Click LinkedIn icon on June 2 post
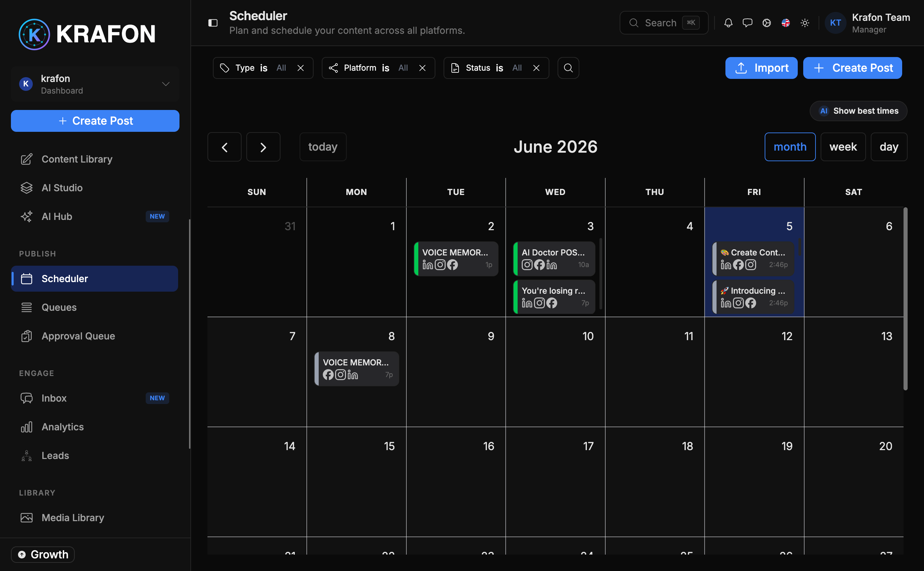 [428, 265]
